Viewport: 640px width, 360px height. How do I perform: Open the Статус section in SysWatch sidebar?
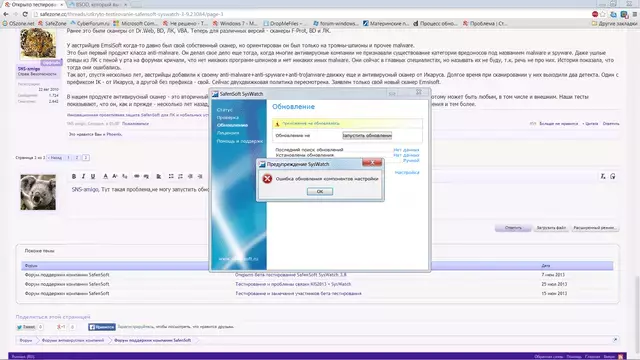coord(224,110)
